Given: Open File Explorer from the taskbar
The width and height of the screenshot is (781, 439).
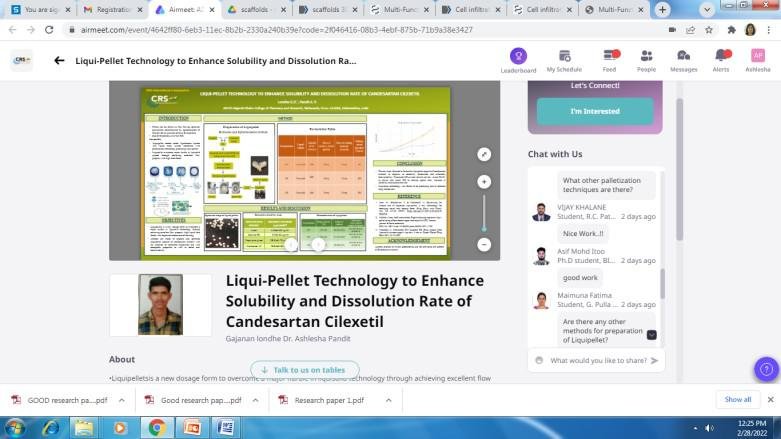Looking at the screenshot, I should coord(84,428).
